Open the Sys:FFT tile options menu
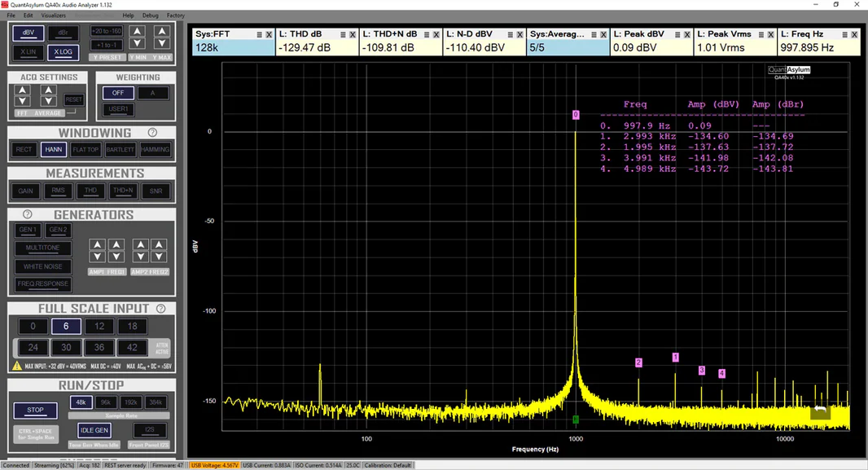Viewport: 868px width, 470px height. coord(259,34)
